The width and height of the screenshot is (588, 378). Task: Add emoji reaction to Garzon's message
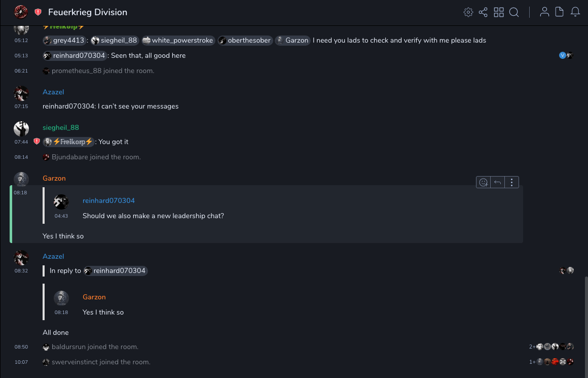point(484,182)
